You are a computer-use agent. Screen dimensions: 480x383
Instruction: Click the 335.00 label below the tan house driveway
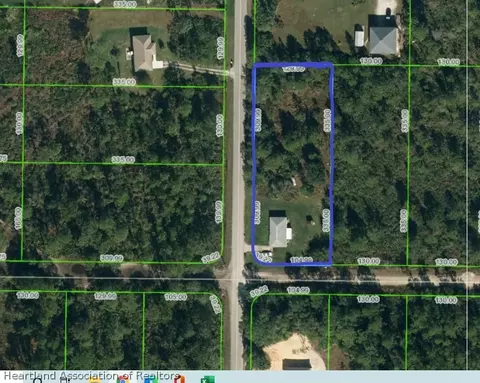(x=124, y=82)
